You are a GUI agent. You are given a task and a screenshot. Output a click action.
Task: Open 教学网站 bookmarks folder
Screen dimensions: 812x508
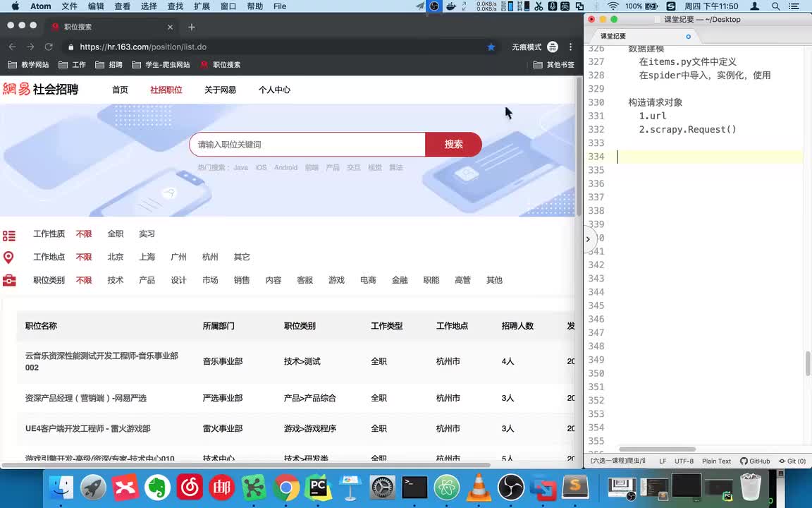click(x=28, y=65)
